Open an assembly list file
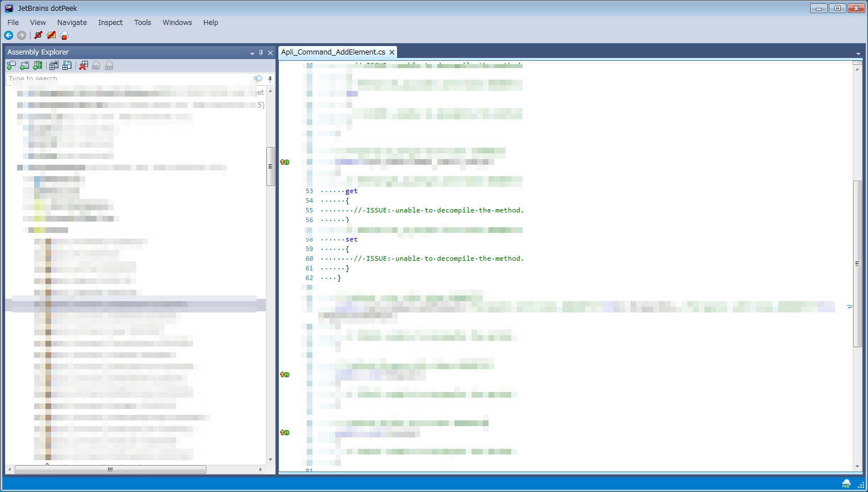 pos(54,65)
